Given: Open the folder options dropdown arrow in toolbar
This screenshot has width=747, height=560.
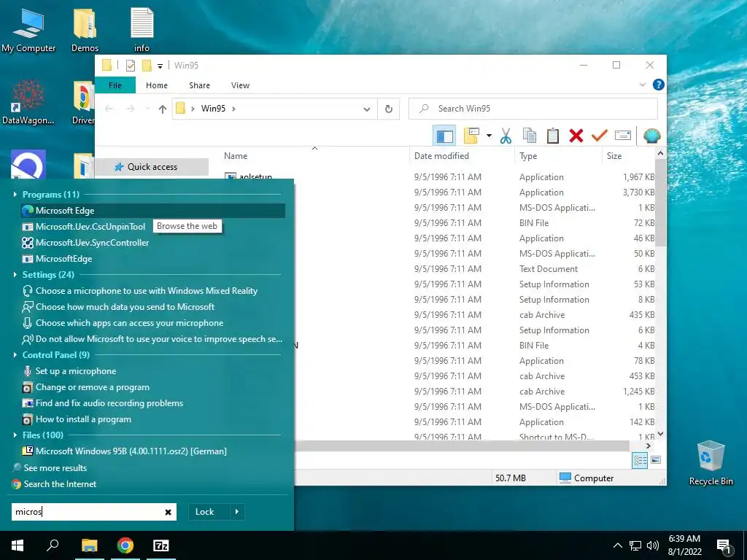Looking at the screenshot, I should coord(489,136).
